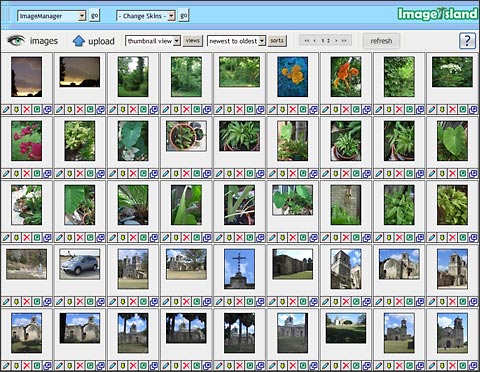Screen dimensions: 480x372
Task: Open the blue car thumbnail
Action: coord(80,264)
